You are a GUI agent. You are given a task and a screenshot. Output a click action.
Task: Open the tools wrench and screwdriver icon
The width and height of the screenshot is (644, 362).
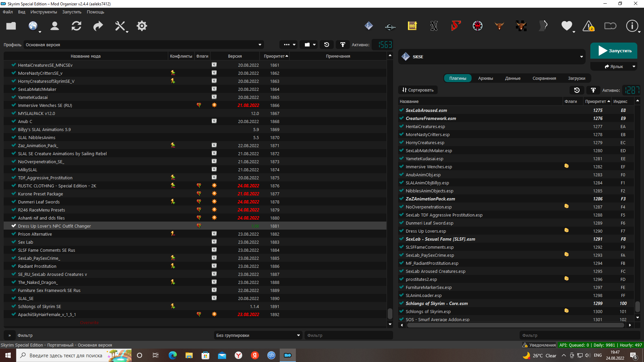[120, 26]
